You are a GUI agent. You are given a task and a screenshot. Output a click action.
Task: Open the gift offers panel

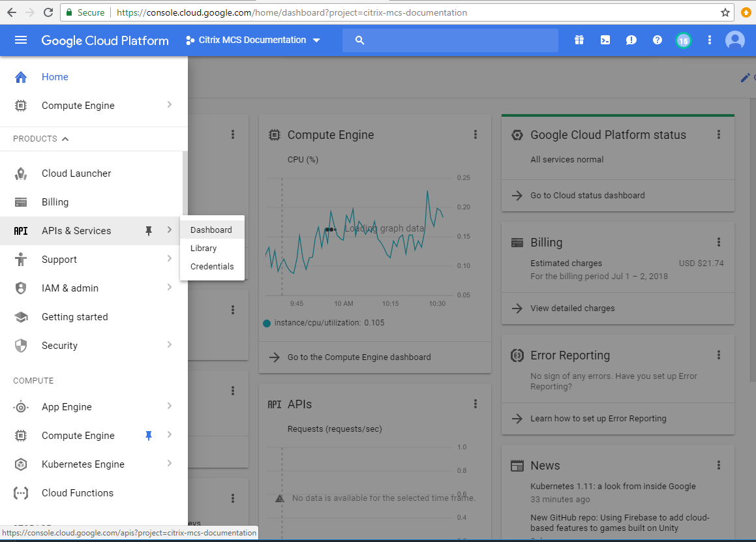(x=579, y=40)
